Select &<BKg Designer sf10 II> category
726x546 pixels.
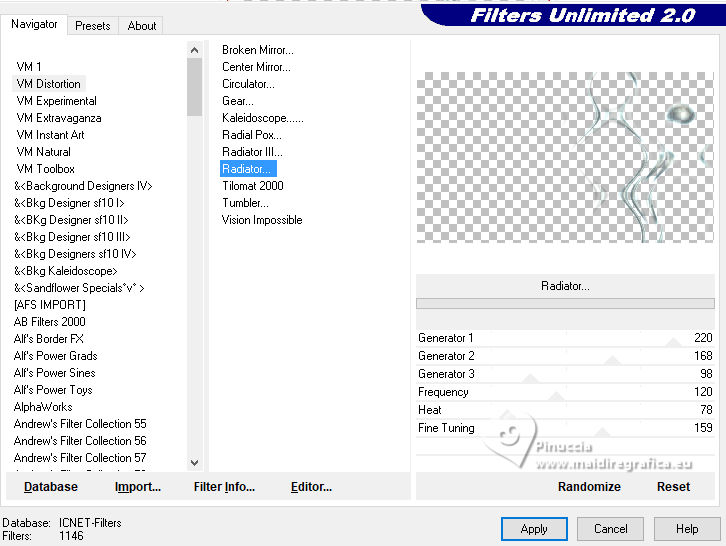click(71, 220)
